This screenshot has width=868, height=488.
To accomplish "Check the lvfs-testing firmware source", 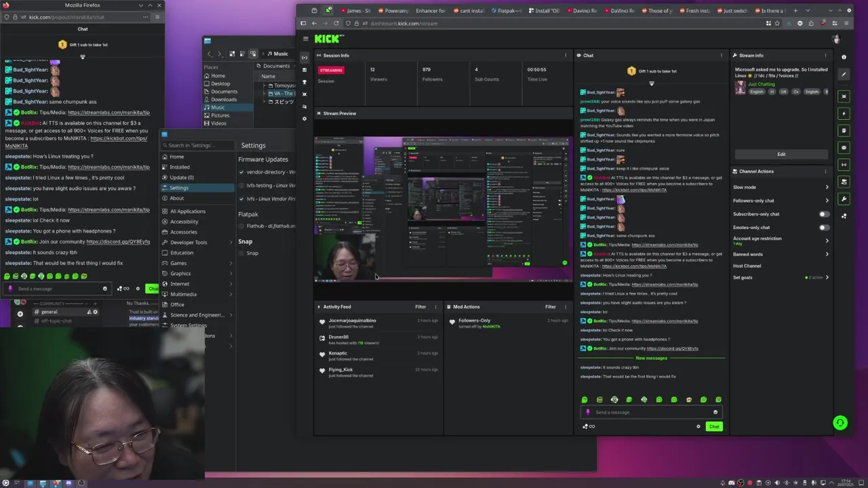I will pos(241,186).
